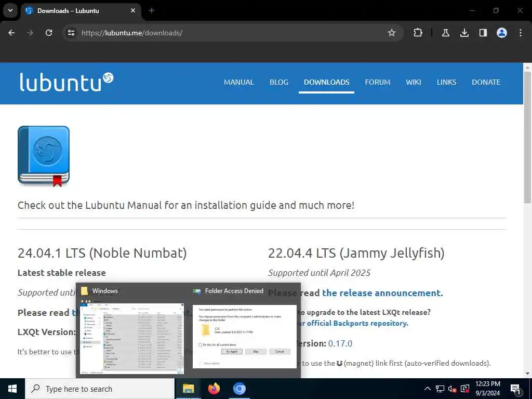Open the LINKS navigation item

click(446, 82)
